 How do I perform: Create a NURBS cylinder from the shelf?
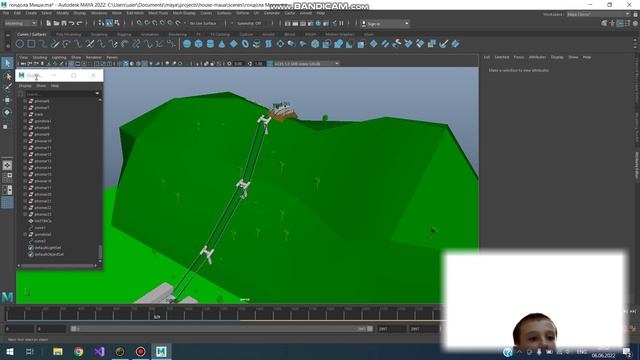210,44
